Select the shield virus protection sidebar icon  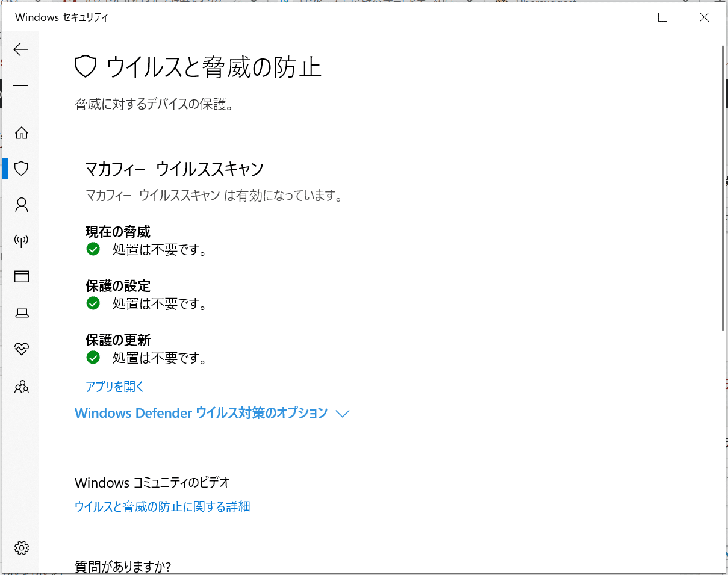pos(22,169)
